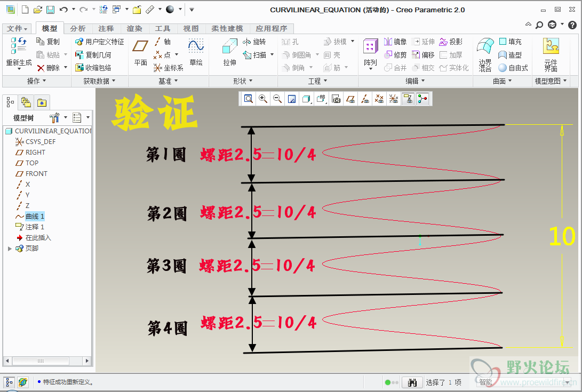
Task: Click the Delete (删除) button
Action: pos(49,68)
